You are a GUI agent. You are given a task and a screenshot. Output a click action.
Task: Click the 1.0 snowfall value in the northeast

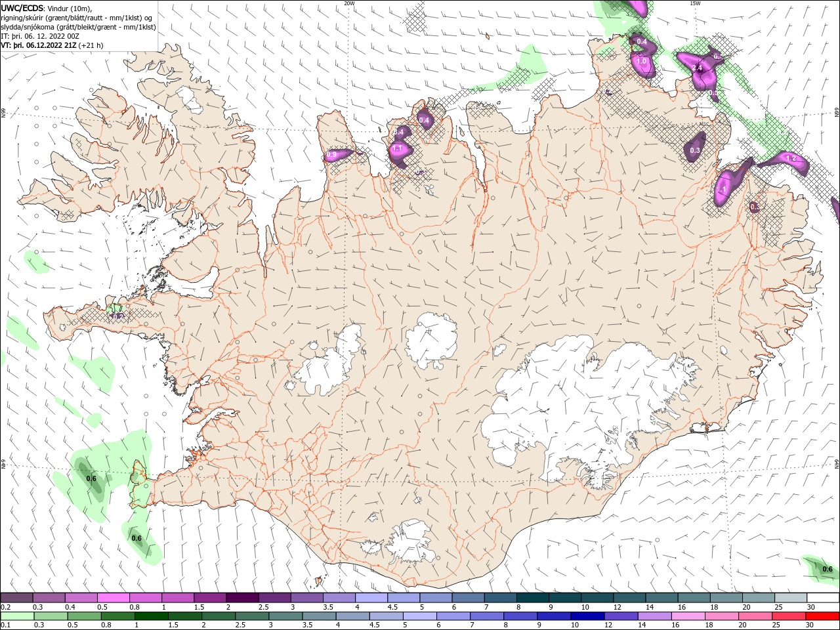642,61
